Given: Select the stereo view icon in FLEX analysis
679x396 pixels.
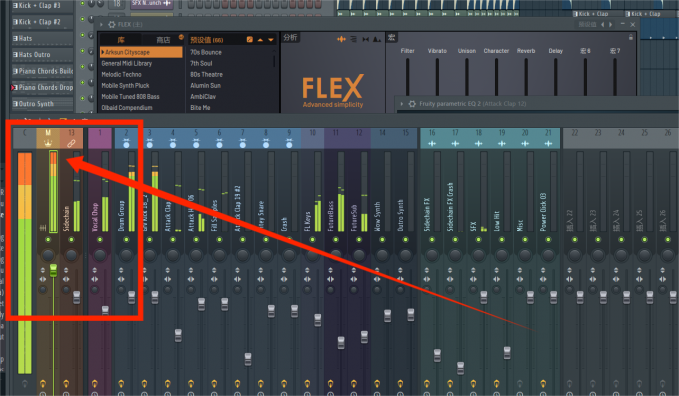Looking at the screenshot, I should click(366, 39).
